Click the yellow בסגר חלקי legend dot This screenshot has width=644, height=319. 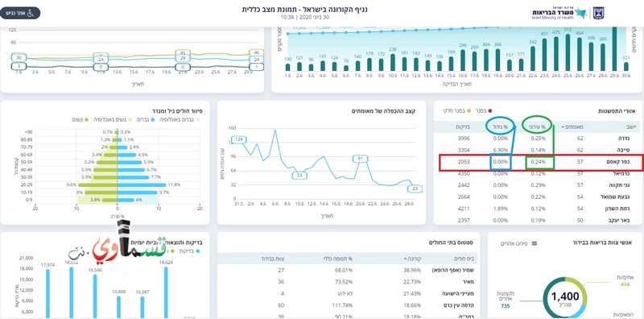click(x=469, y=110)
